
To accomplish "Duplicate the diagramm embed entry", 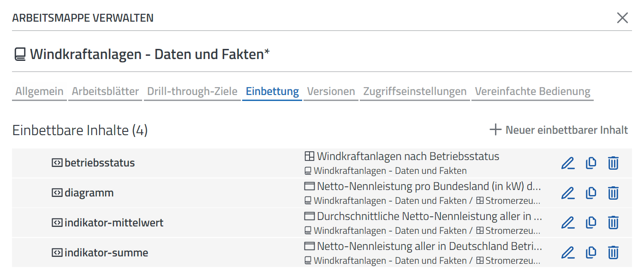I will 591,193.
